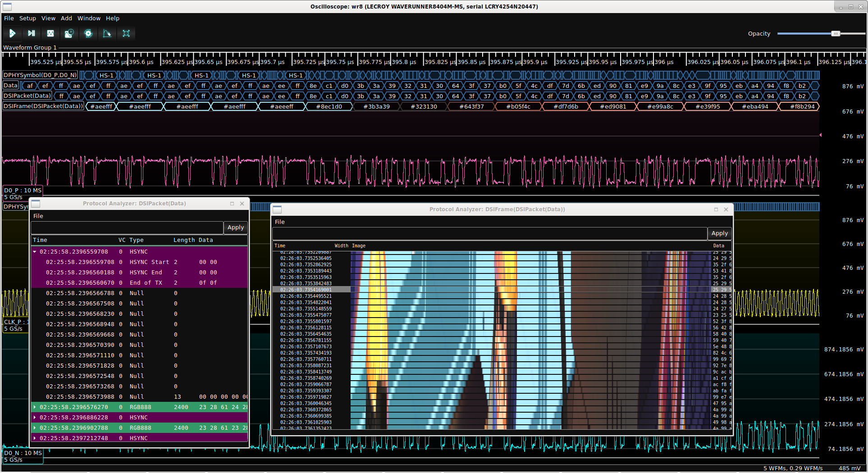Click the single-trigger play-pause icon

tap(31, 33)
